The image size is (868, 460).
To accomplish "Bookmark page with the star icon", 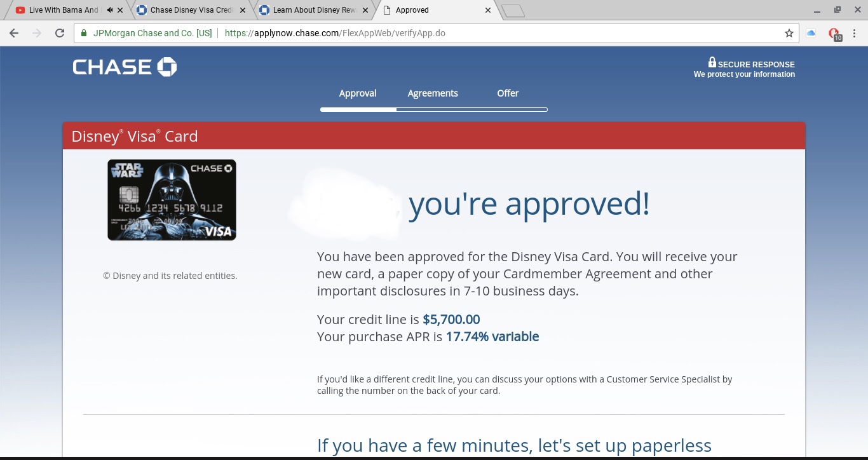I will click(x=789, y=33).
